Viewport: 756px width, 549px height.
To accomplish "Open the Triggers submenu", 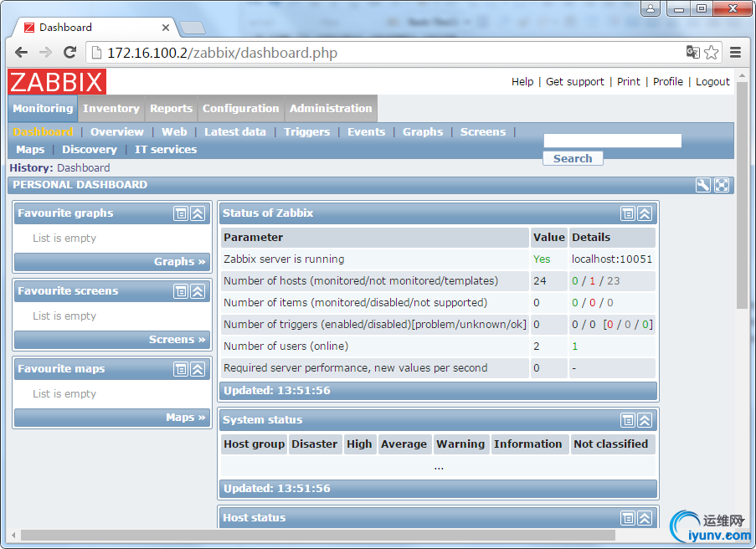I will (306, 132).
